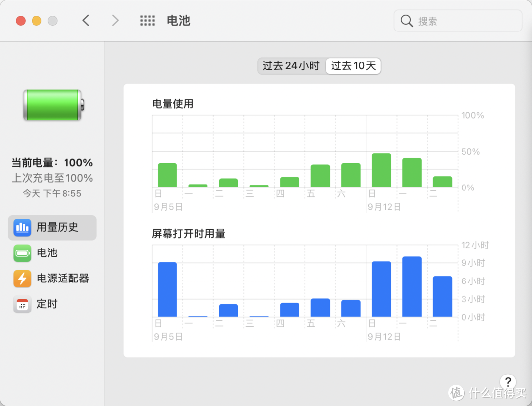This screenshot has width=532, height=406.
Task: Open the 电池 battery settings pane
Action: [22, 253]
